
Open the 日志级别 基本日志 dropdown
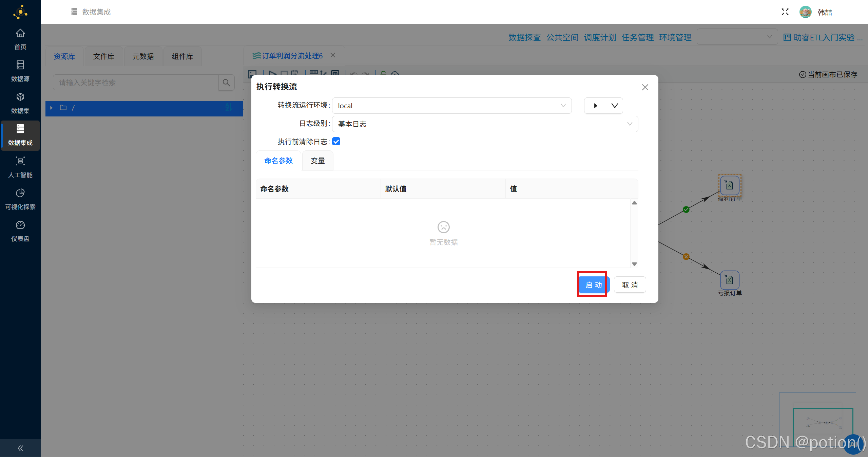[x=485, y=124]
